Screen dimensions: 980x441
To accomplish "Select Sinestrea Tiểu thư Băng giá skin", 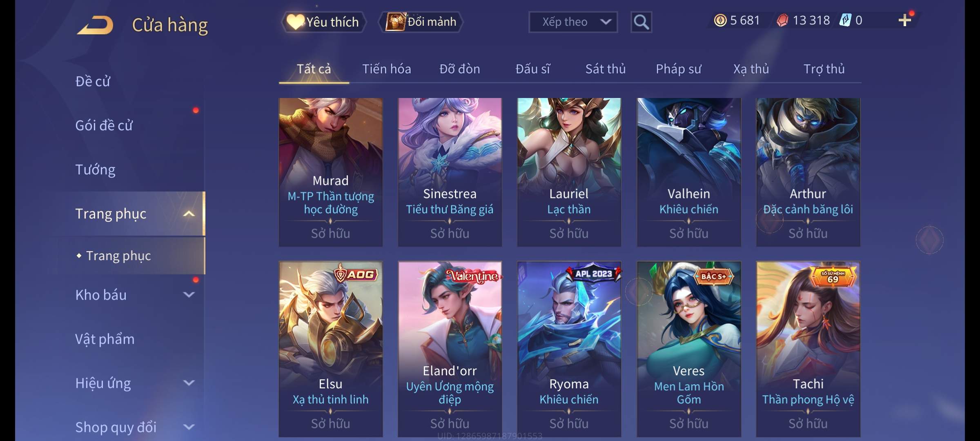I will (450, 172).
